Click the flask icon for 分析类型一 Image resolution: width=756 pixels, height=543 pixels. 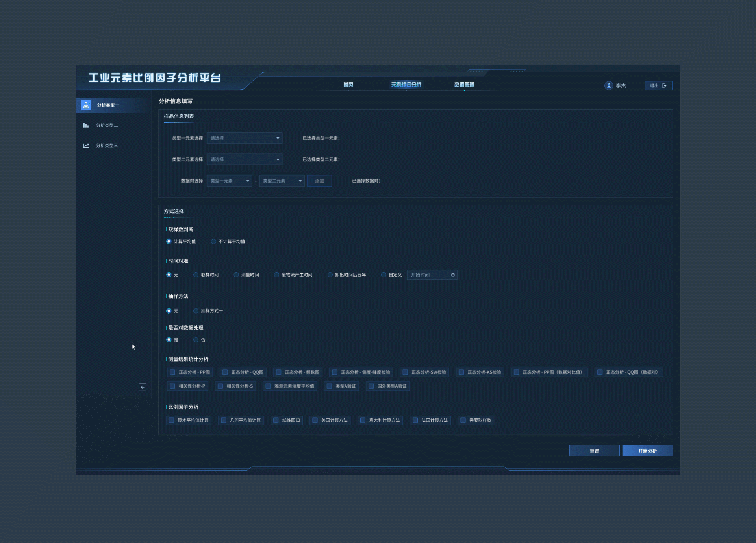[x=86, y=105]
